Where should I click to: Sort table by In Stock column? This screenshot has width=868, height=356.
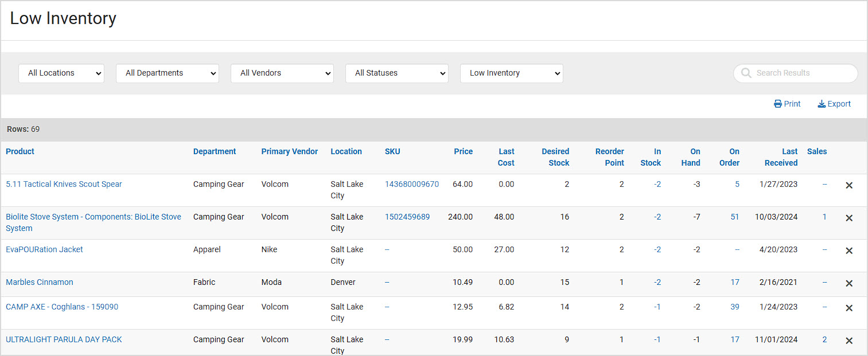pos(651,157)
